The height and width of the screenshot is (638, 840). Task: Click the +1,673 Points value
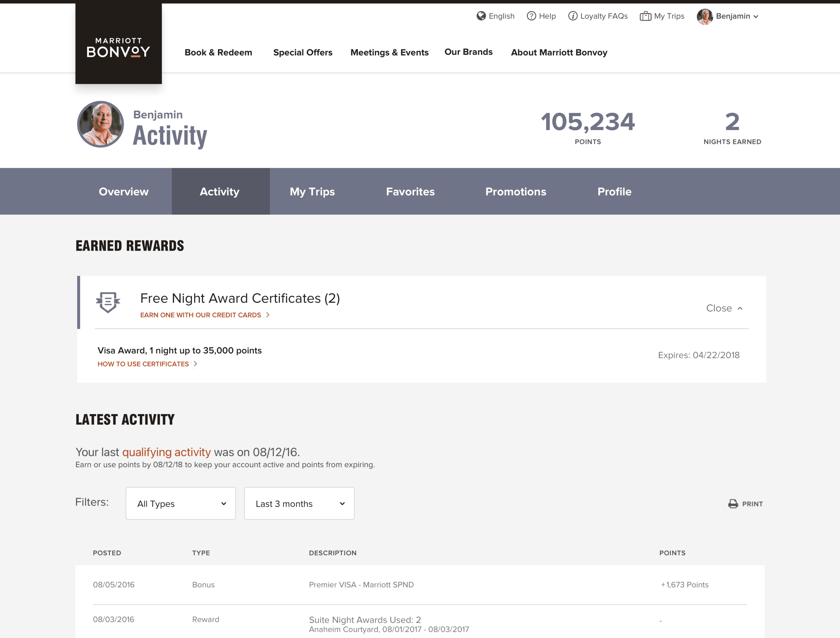[685, 584]
